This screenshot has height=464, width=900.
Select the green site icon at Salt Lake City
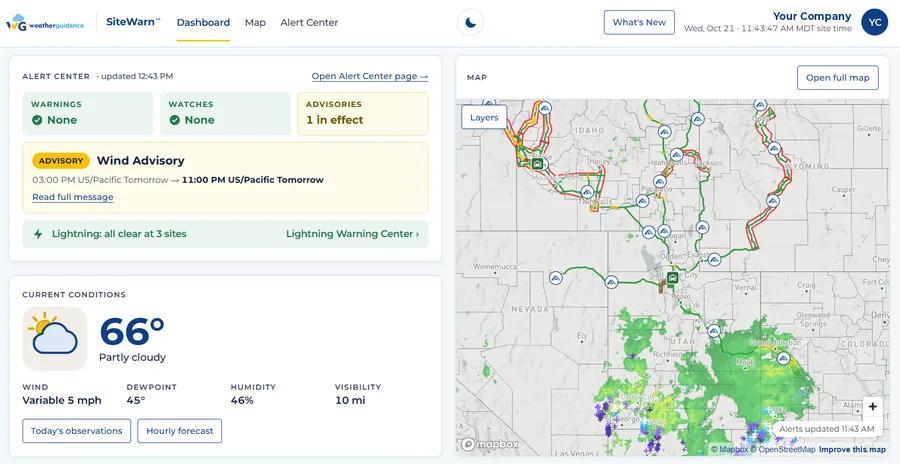[673, 279]
